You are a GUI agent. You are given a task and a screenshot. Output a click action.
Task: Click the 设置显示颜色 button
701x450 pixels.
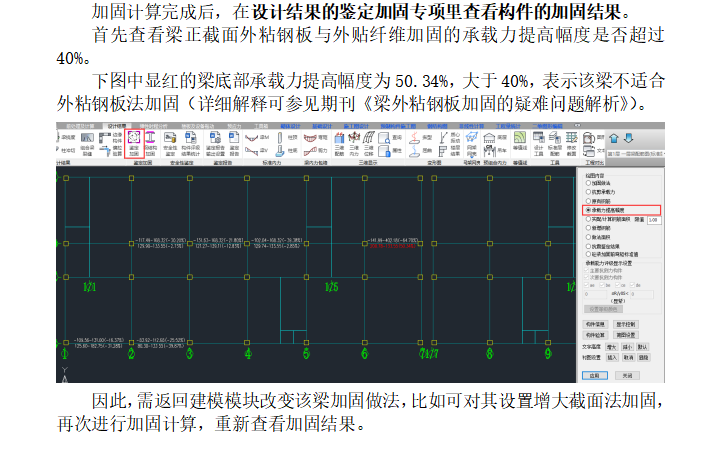(603, 309)
